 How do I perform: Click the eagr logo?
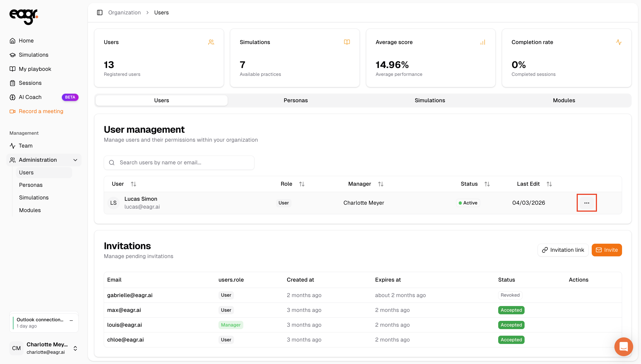24,17
